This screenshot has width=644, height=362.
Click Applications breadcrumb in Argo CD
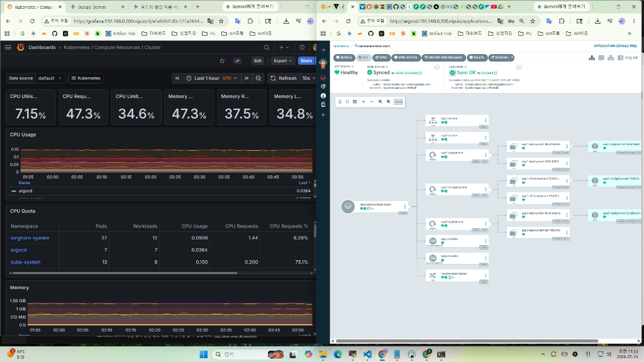pyautogui.click(x=341, y=46)
